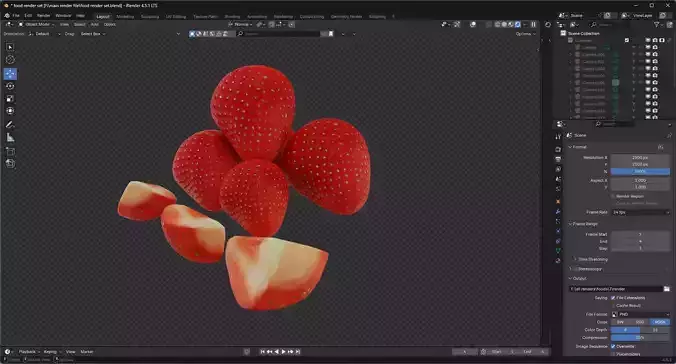Select the Add Cube tool
The width and height of the screenshot is (676, 364).
click(x=10, y=151)
